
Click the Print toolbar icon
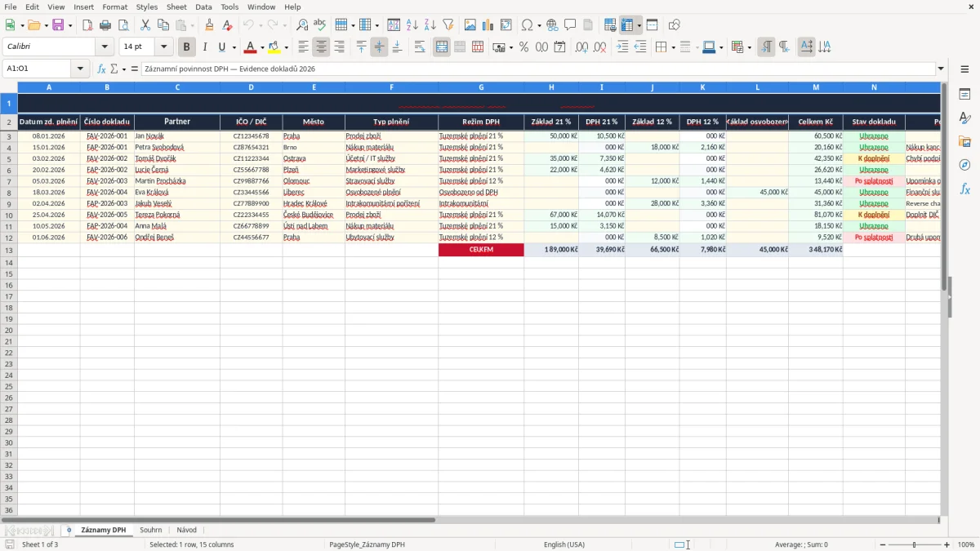coord(105,25)
